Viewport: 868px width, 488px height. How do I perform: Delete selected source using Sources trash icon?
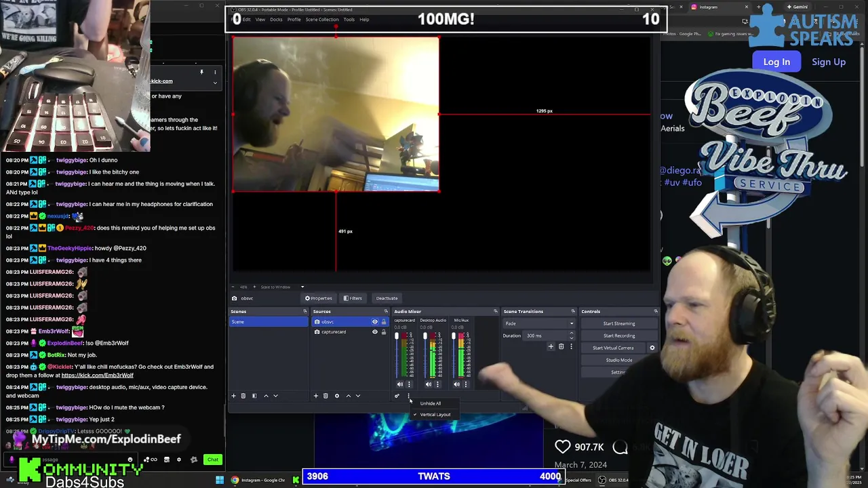click(325, 396)
